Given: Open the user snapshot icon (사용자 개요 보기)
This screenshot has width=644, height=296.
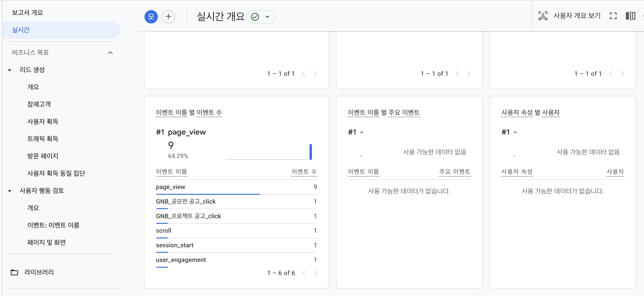Looking at the screenshot, I should point(543,16).
